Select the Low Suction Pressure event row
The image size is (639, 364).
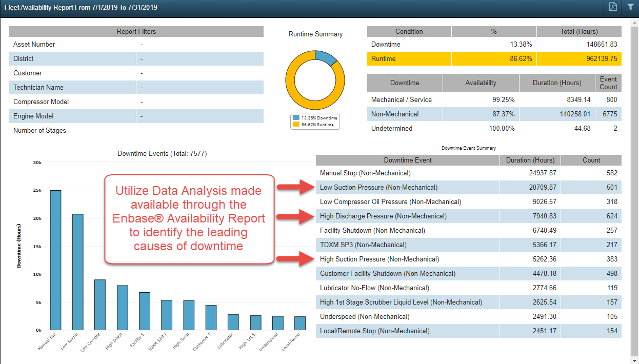[x=405, y=187]
